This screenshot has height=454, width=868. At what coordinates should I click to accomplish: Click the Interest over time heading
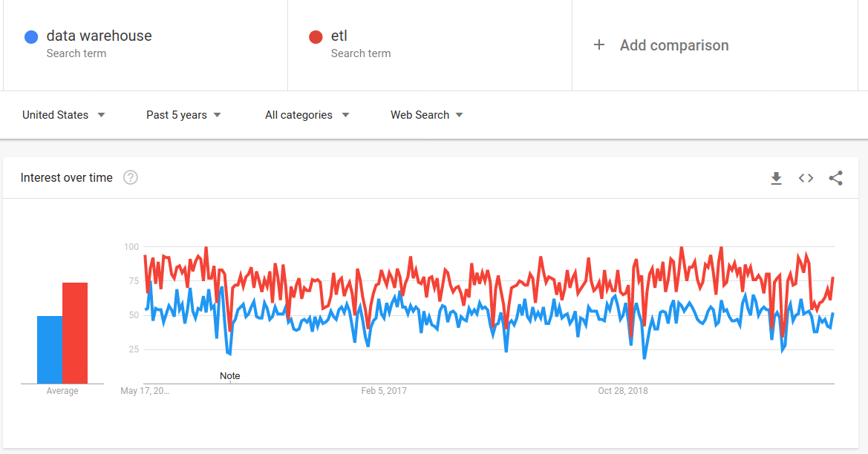point(66,177)
